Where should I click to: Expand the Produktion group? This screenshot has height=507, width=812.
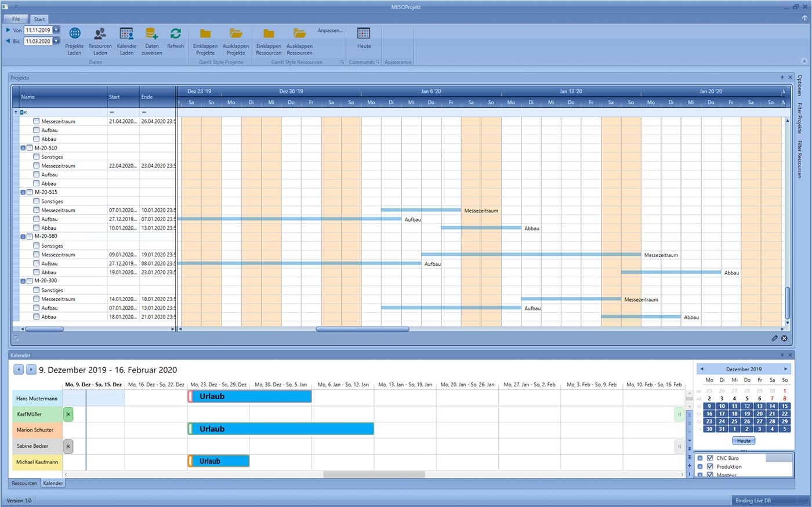[700, 466]
